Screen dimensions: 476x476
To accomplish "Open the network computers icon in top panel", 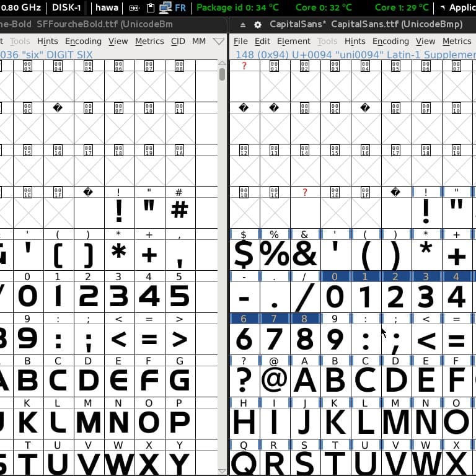I will [x=165, y=7].
